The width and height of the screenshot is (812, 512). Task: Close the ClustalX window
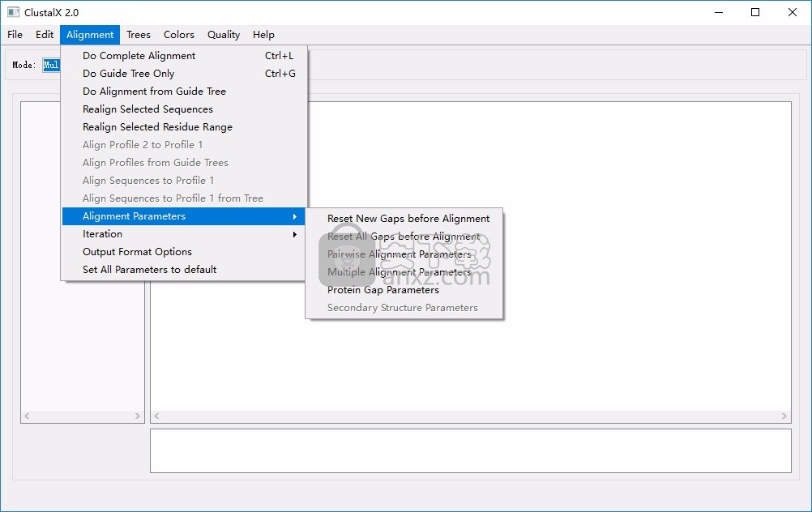[793, 12]
